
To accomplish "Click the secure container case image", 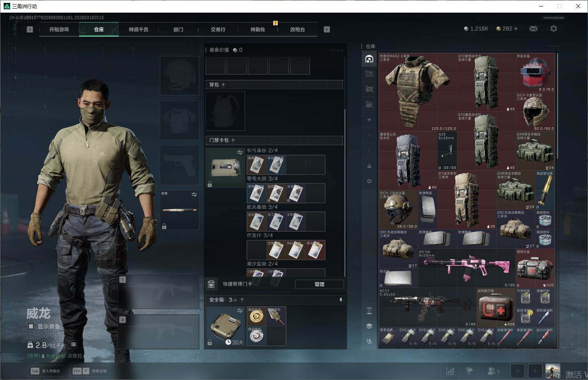I will (225, 326).
